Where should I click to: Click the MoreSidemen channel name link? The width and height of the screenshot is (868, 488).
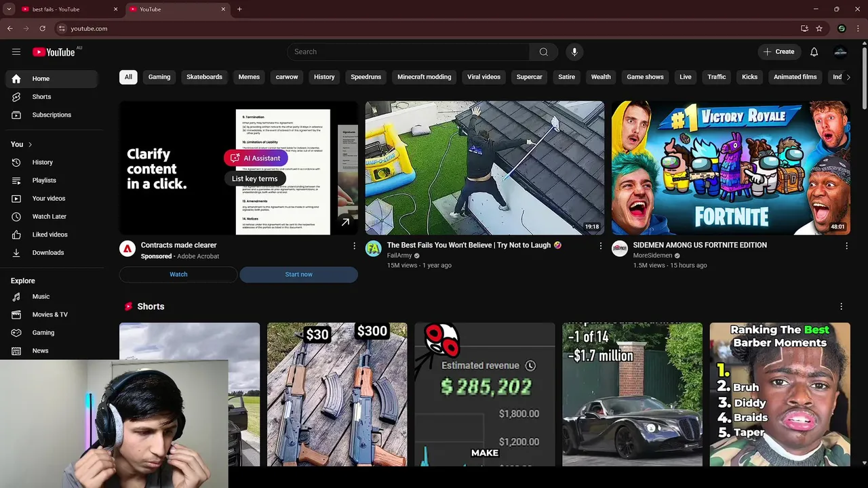tap(652, 256)
